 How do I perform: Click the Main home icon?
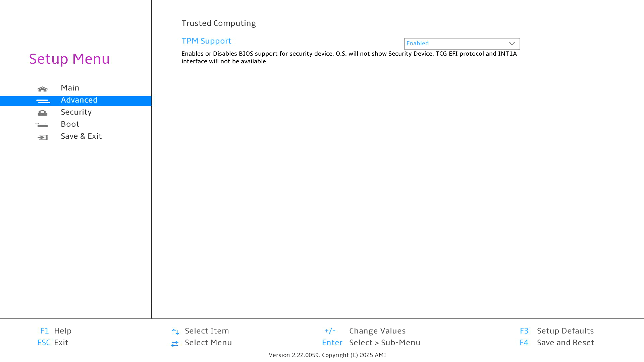click(x=43, y=89)
